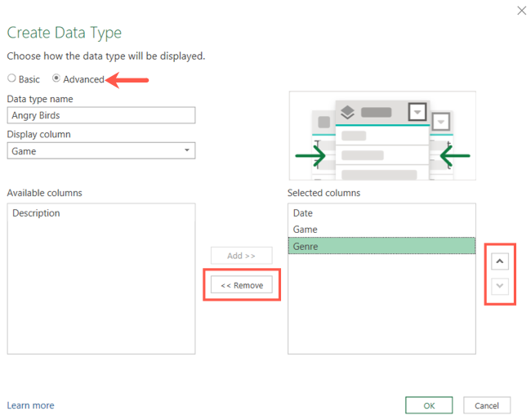This screenshot has height=420, width=531.
Task: Expand the Display column dropdown
Action: [x=187, y=150]
